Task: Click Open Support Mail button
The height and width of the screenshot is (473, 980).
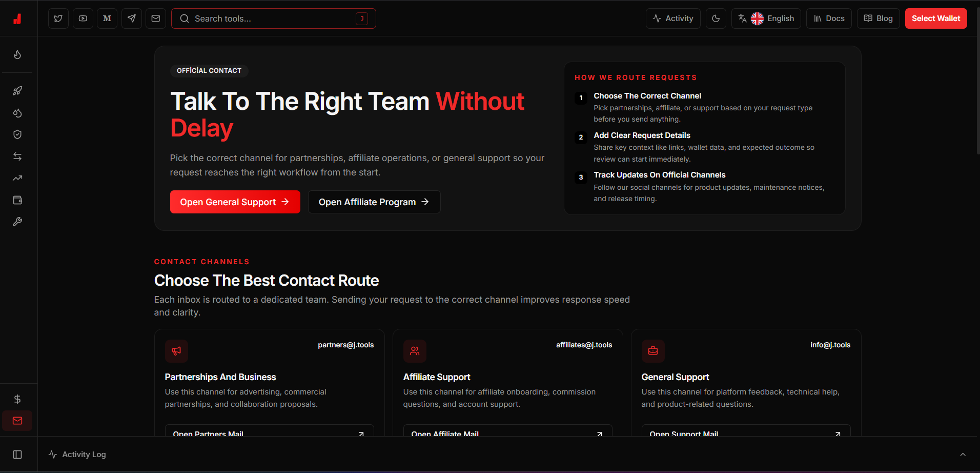Action: (x=746, y=431)
